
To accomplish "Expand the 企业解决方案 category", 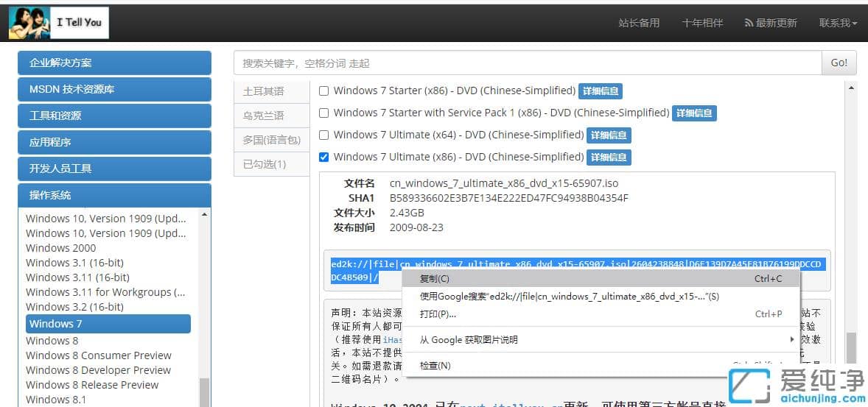I will [115, 63].
